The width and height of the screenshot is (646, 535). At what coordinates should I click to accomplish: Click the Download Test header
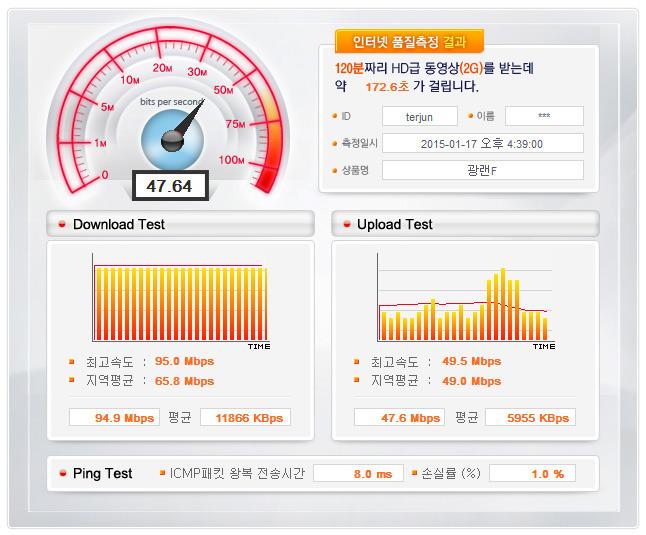tap(180, 224)
